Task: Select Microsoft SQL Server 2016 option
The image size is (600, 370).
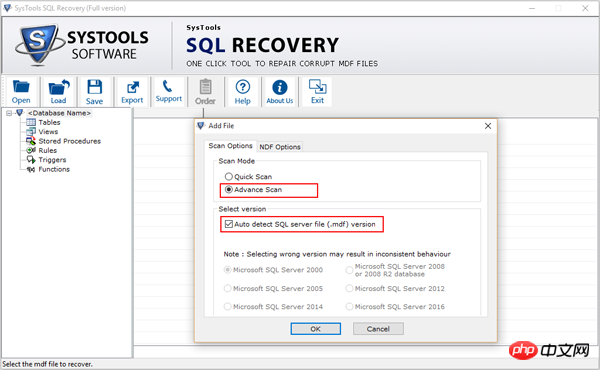Action: [349, 306]
